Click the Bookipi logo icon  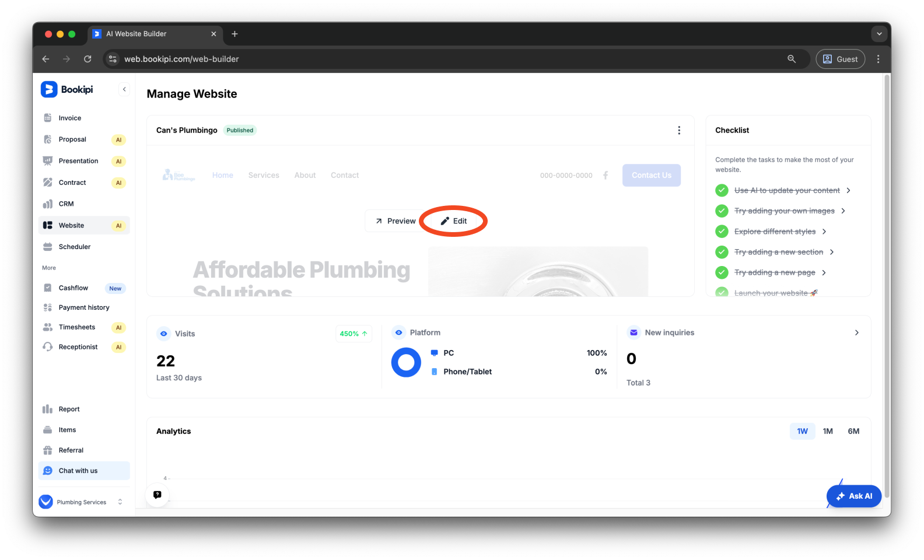pos(49,89)
